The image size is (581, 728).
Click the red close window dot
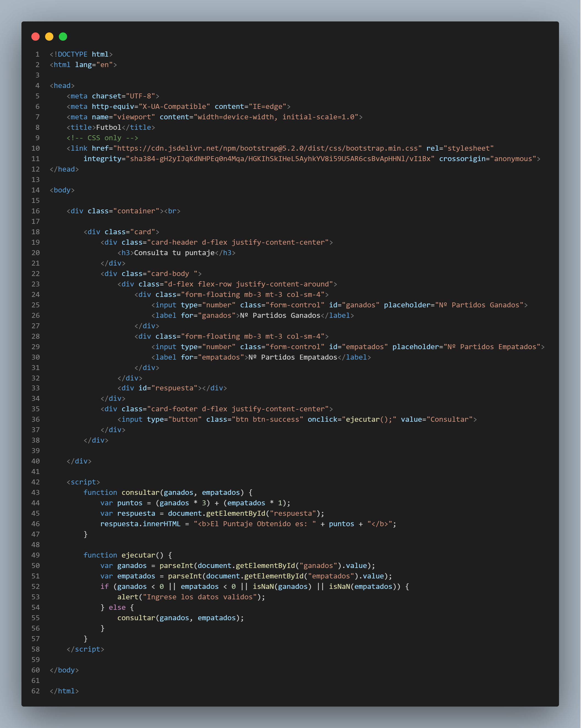[x=35, y=37]
